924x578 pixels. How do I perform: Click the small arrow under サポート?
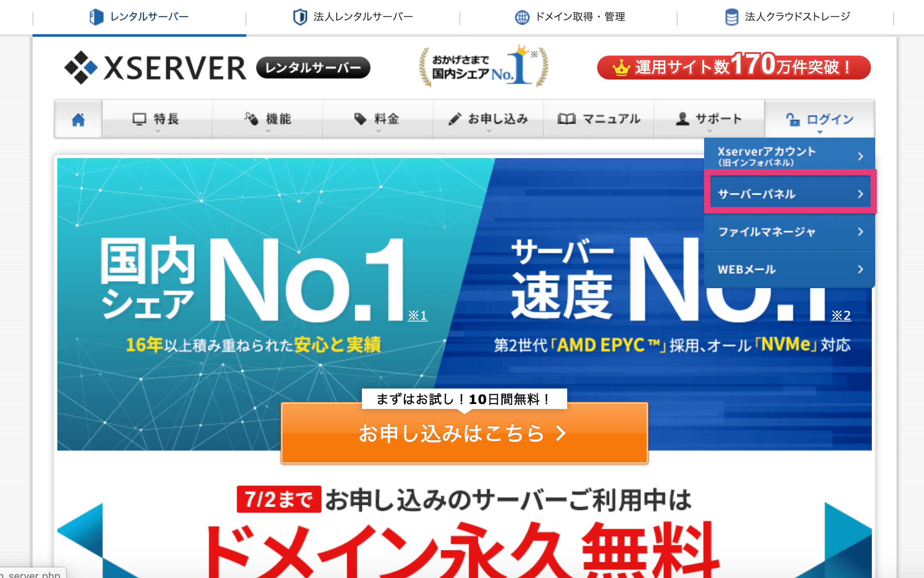pos(709,132)
